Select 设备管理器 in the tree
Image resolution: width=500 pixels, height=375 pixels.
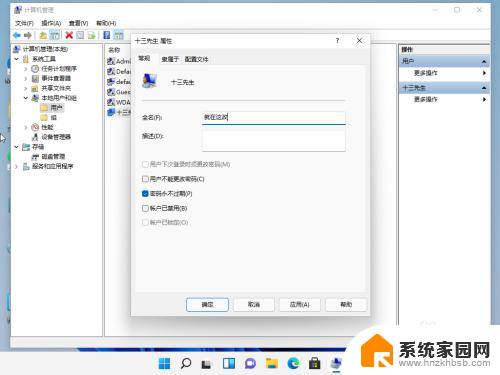(56, 137)
